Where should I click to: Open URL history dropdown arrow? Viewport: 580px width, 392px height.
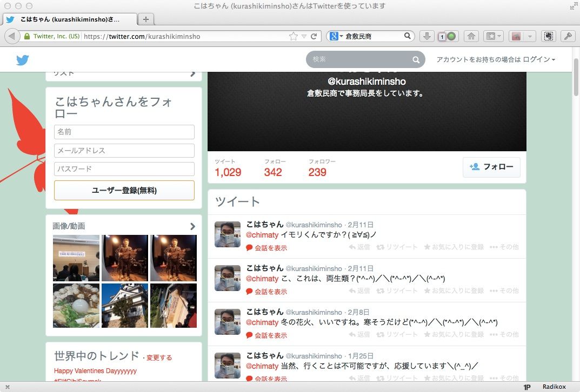(304, 36)
